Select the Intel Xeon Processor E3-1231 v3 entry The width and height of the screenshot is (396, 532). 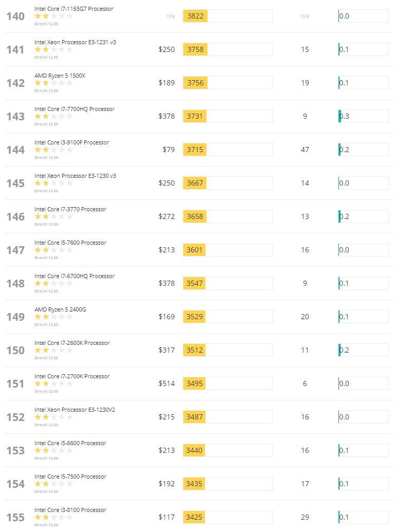(x=76, y=43)
